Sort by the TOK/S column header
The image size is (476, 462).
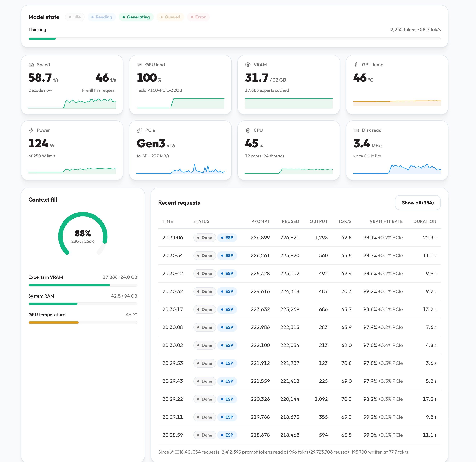[x=345, y=221]
